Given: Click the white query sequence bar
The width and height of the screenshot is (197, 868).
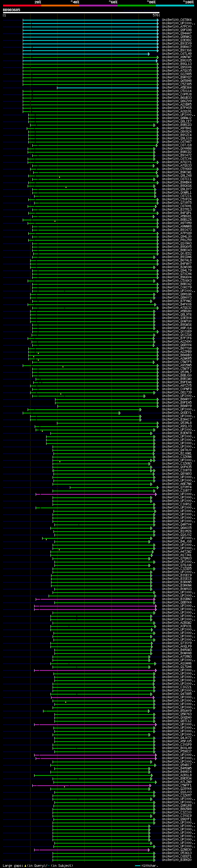Looking at the screenshot, I should click(81, 13).
